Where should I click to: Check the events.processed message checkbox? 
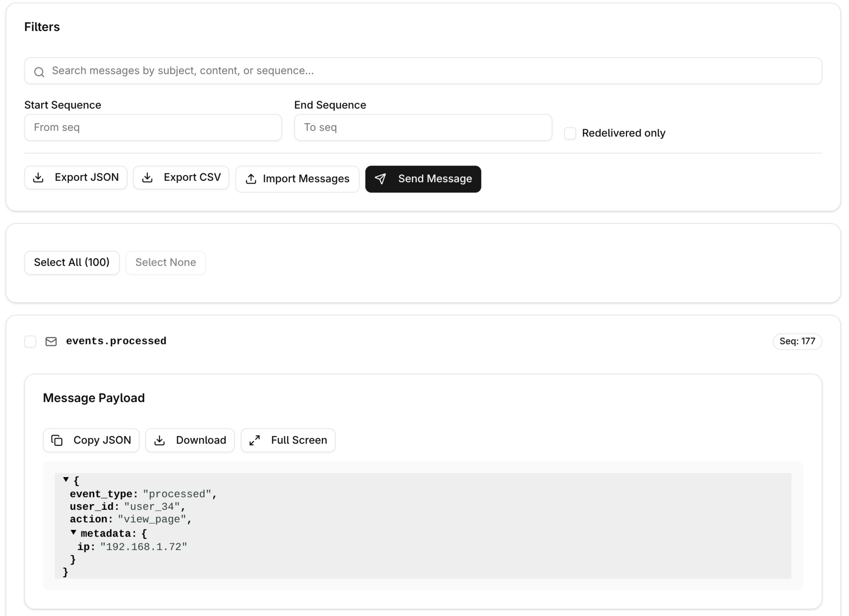(x=30, y=342)
